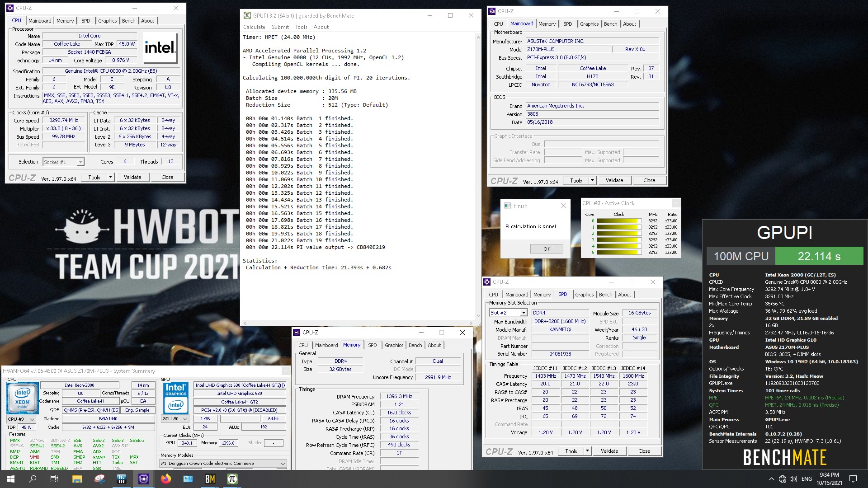Viewport: 868px width, 488px height.
Task: Open the clock showing 9:34 PM
Action: pyautogui.click(x=829, y=479)
